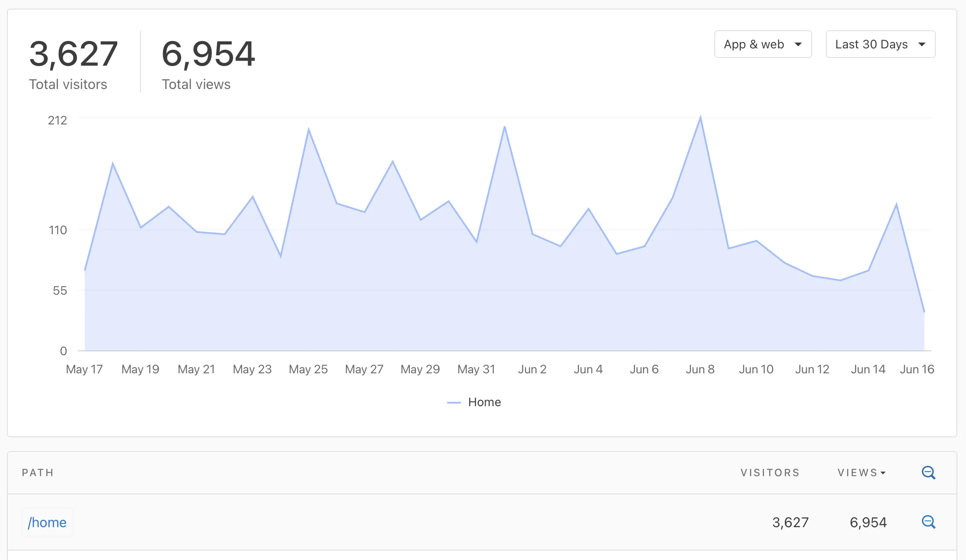Screen dimensions: 966x560
Task: Click the Total views count 6,954
Action: (x=208, y=54)
